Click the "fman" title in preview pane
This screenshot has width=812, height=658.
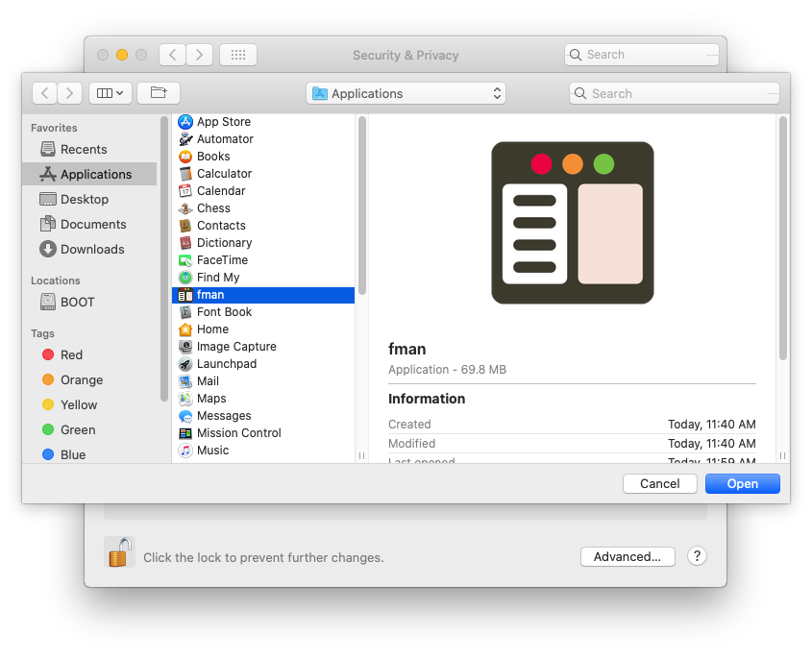point(407,350)
